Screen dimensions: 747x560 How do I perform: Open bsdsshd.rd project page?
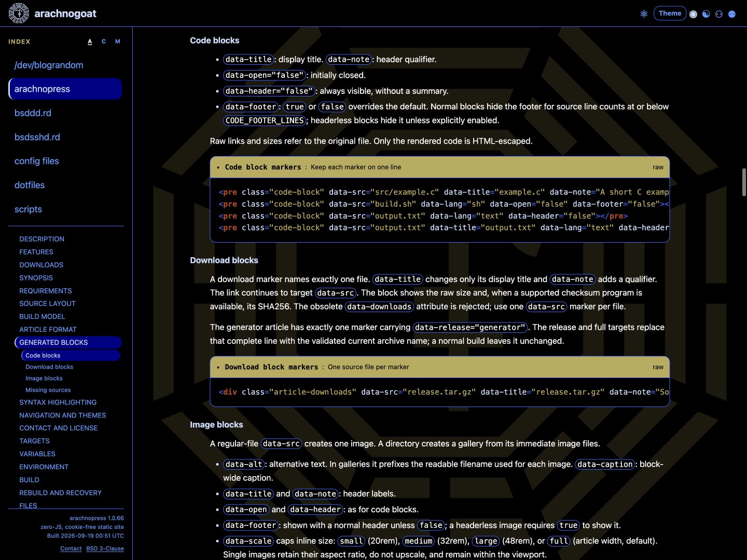(x=65, y=137)
